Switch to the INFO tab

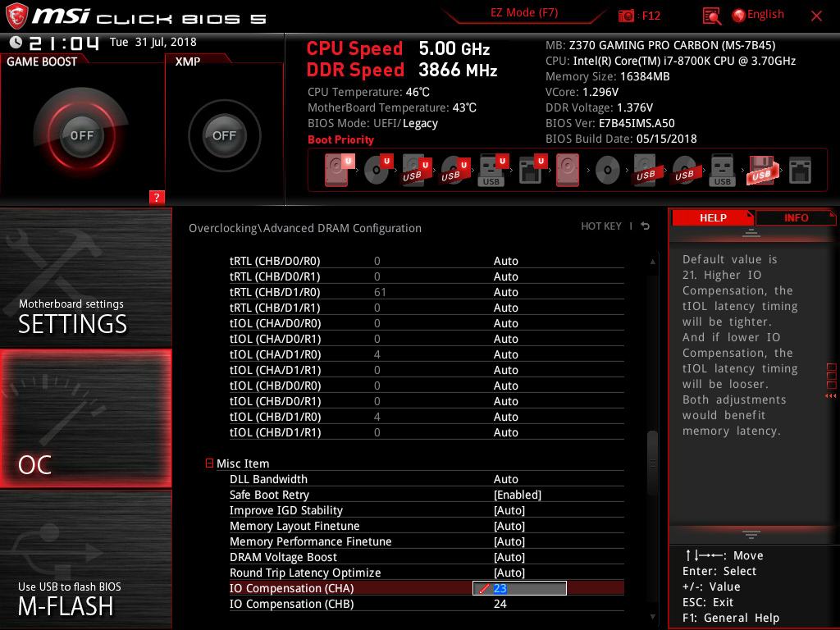(x=796, y=217)
